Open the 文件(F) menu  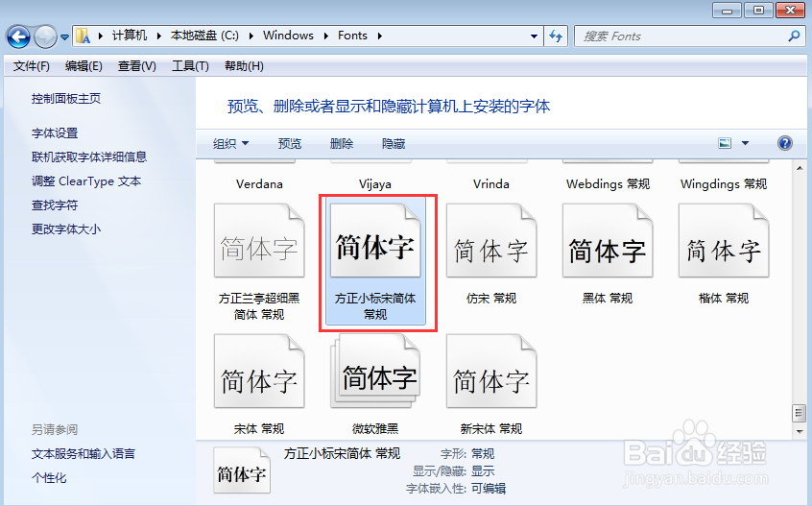[x=32, y=66]
